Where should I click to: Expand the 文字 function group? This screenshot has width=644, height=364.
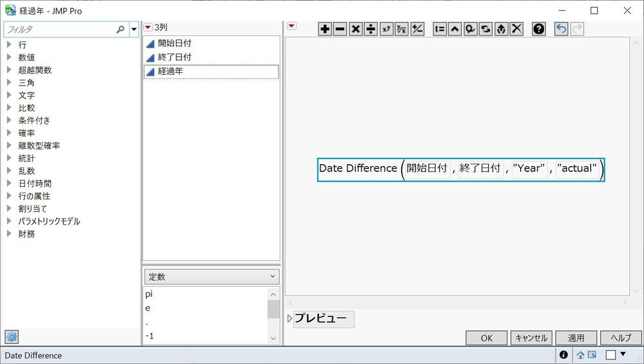click(9, 95)
